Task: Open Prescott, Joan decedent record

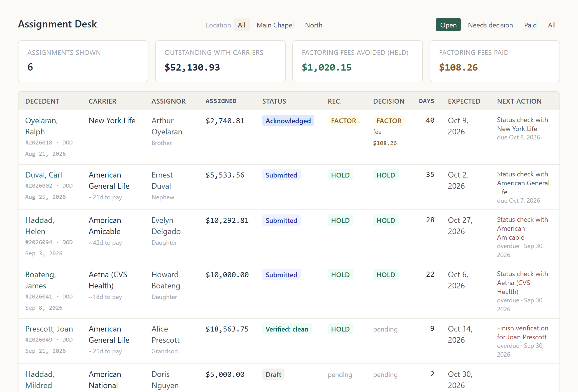Action: pyautogui.click(x=49, y=329)
